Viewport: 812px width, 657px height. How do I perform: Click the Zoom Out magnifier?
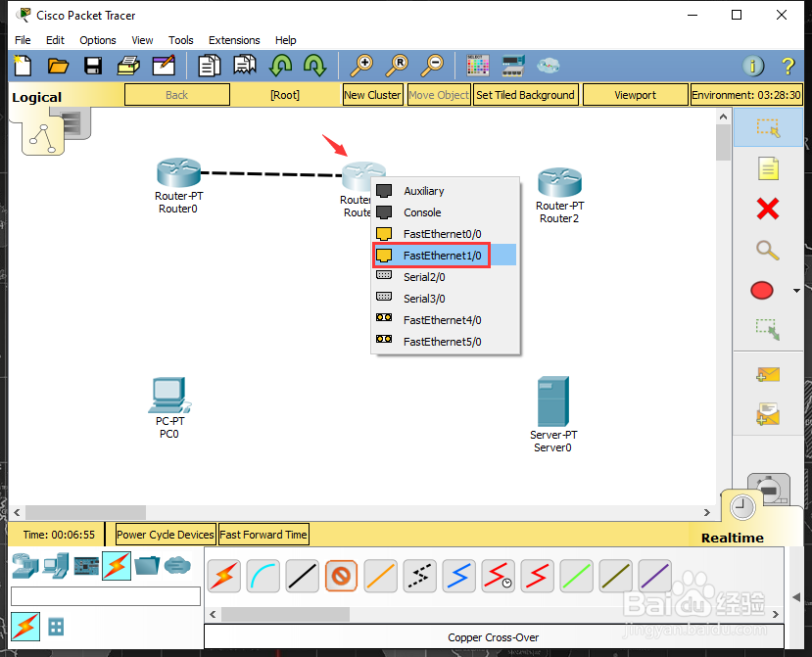[432, 66]
